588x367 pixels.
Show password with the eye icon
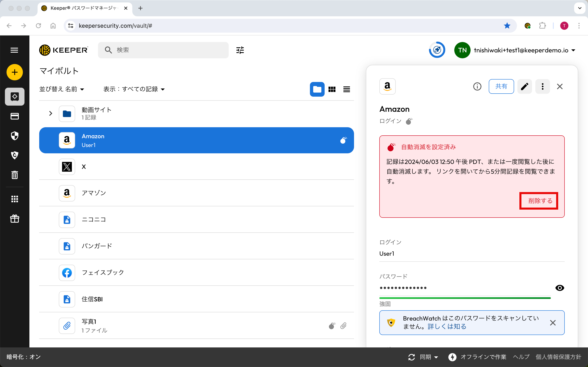[560, 288]
